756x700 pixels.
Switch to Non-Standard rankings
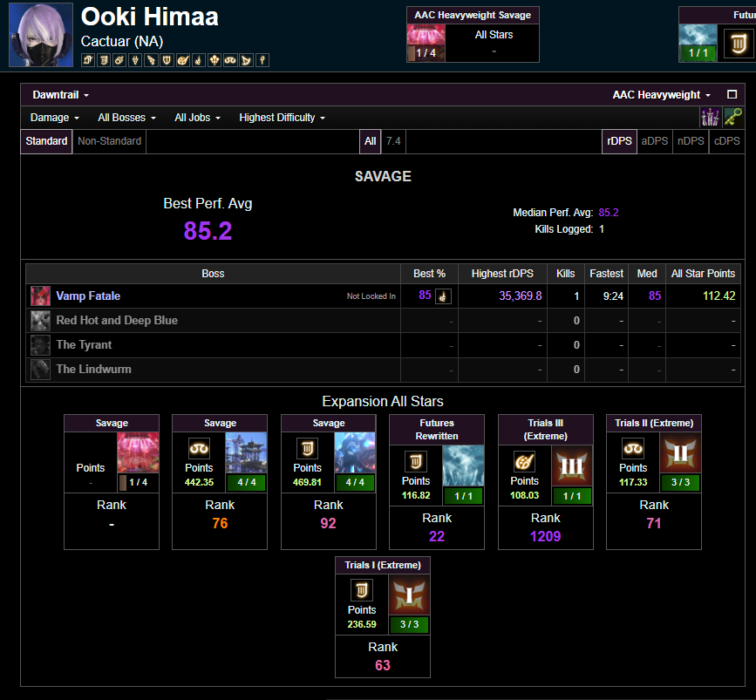110,141
